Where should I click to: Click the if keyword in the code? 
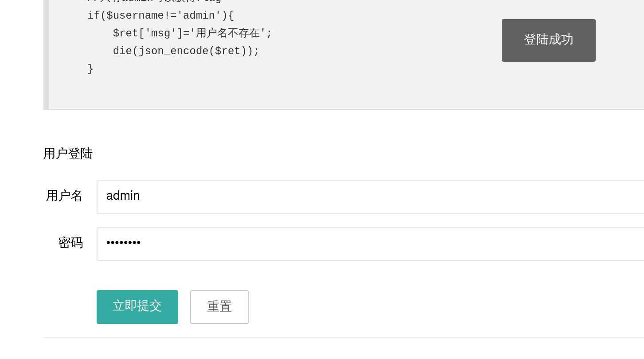(x=94, y=16)
